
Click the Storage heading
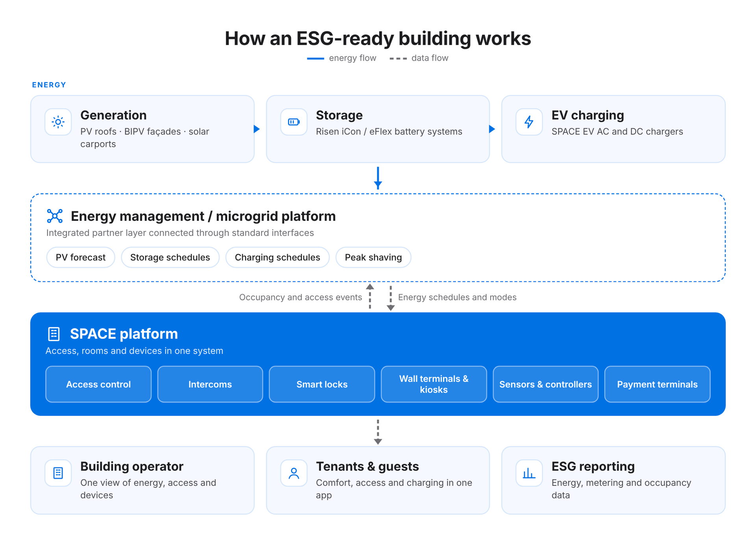tap(339, 115)
